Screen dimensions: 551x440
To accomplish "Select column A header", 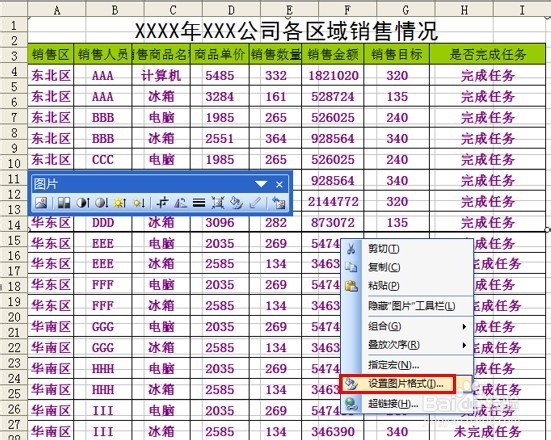I will coord(57,10).
